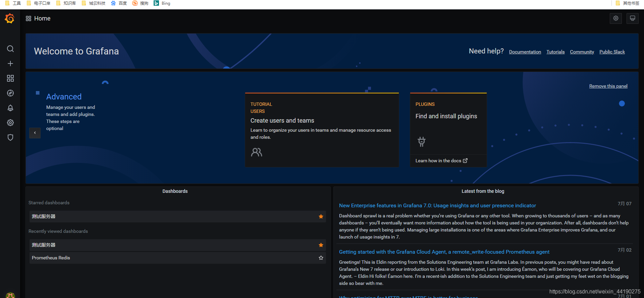Screen dimensions: 644x298
Task: Unstar 测试服务器 in Starred dashboards
Action: pos(321,216)
